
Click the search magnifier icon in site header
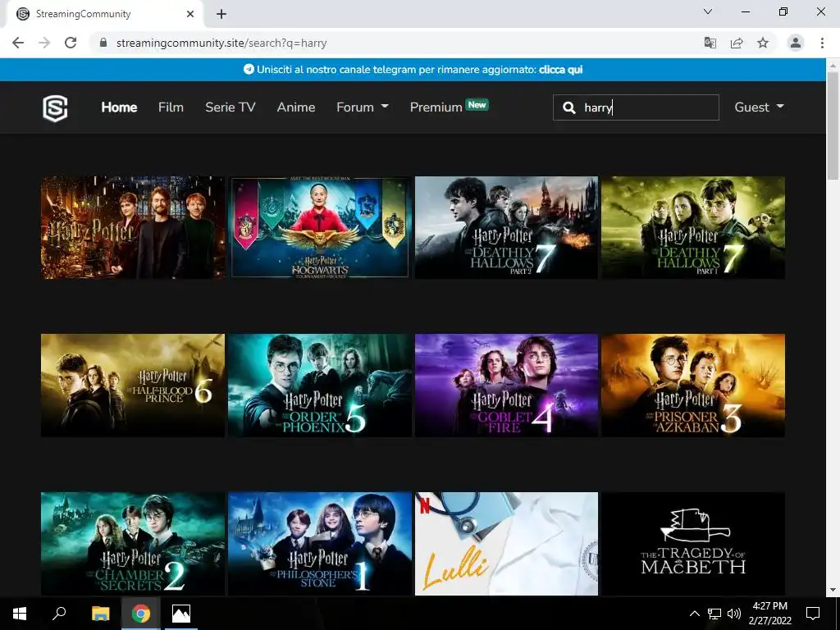tap(569, 107)
